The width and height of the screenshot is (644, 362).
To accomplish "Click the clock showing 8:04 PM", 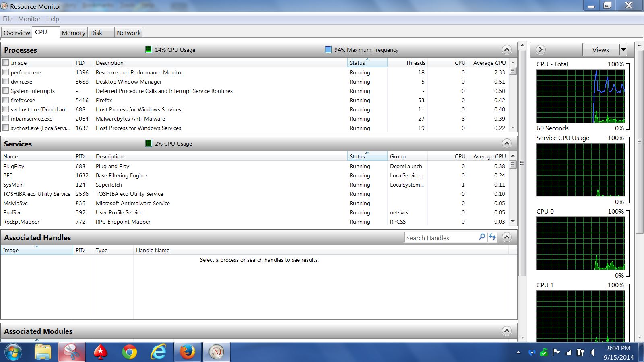I will coord(619,348).
